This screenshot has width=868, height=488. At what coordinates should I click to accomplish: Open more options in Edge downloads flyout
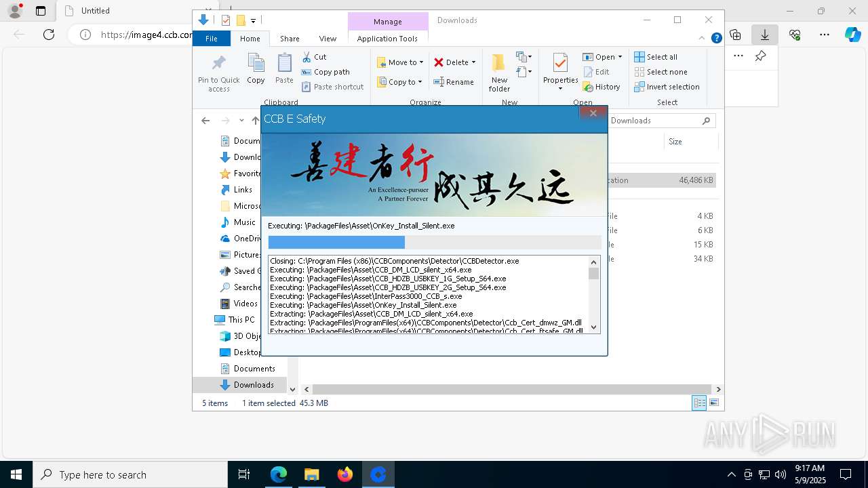pos(738,56)
